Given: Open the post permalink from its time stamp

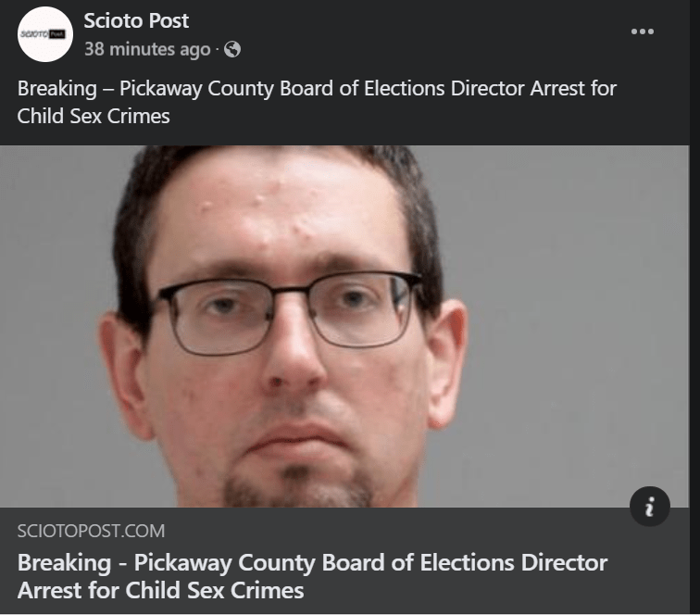Looking at the screenshot, I should pos(147,49).
